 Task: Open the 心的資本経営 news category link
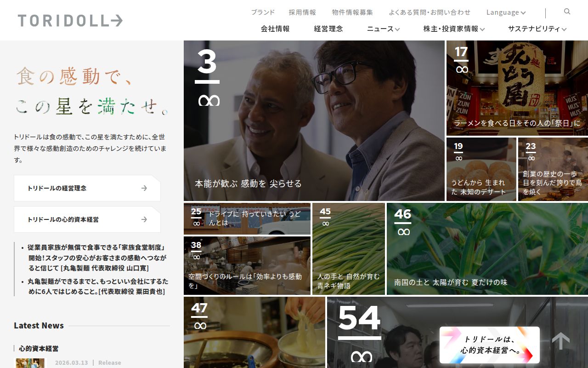[39, 349]
